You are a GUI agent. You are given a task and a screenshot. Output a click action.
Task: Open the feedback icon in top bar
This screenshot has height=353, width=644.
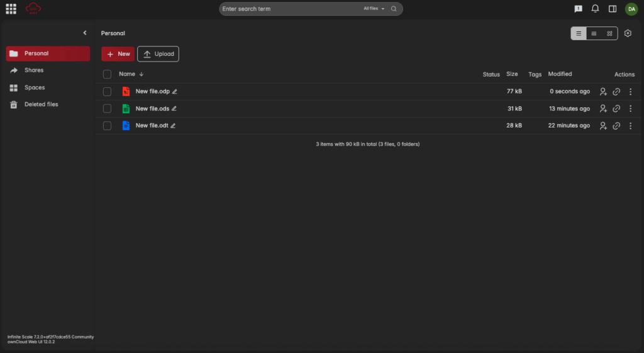click(x=578, y=9)
